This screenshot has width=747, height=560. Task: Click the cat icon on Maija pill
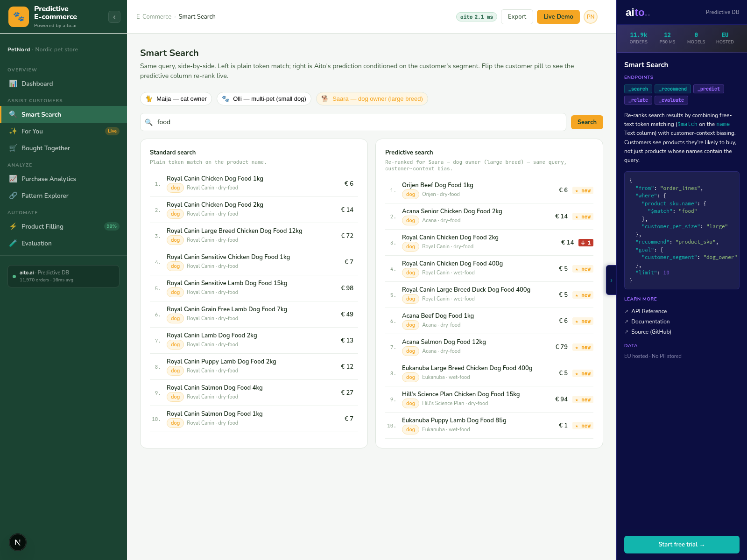pos(149,99)
